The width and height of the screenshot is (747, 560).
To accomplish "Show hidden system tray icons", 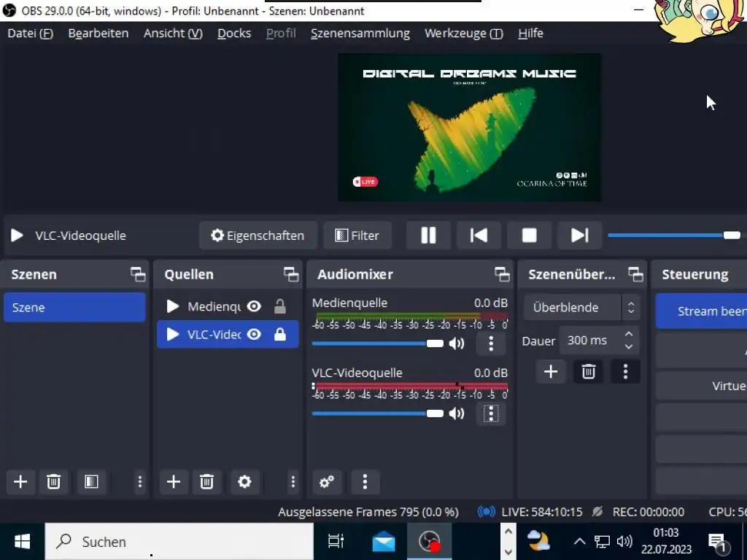I will click(579, 542).
